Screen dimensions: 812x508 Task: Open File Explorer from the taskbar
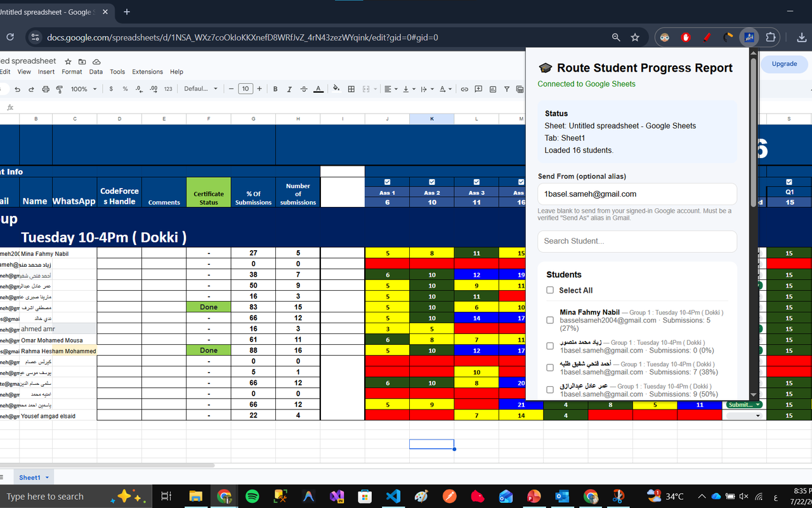coord(195,497)
